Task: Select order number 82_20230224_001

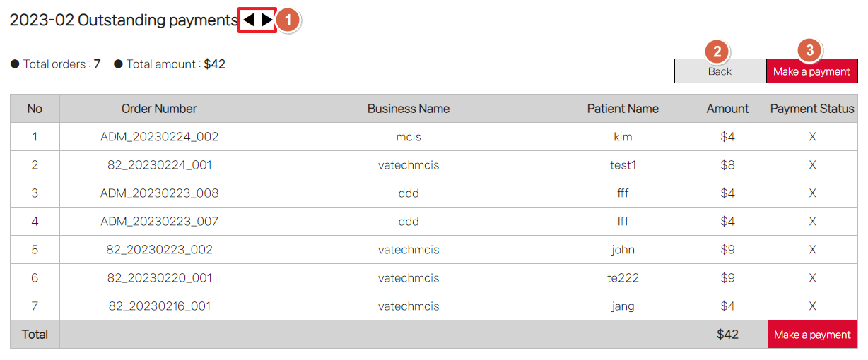Action: (x=159, y=165)
